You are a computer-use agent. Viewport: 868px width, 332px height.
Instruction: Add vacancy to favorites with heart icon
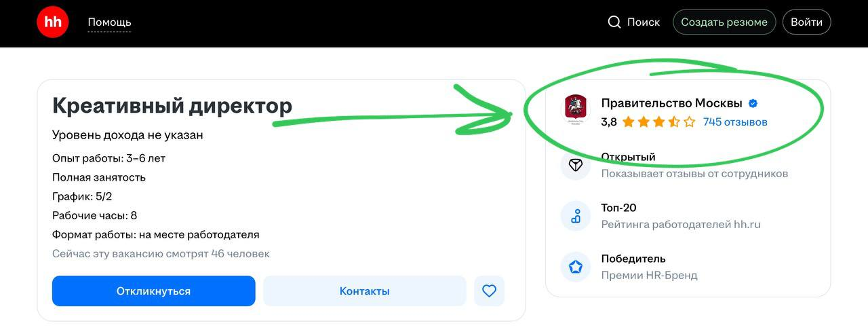point(490,291)
